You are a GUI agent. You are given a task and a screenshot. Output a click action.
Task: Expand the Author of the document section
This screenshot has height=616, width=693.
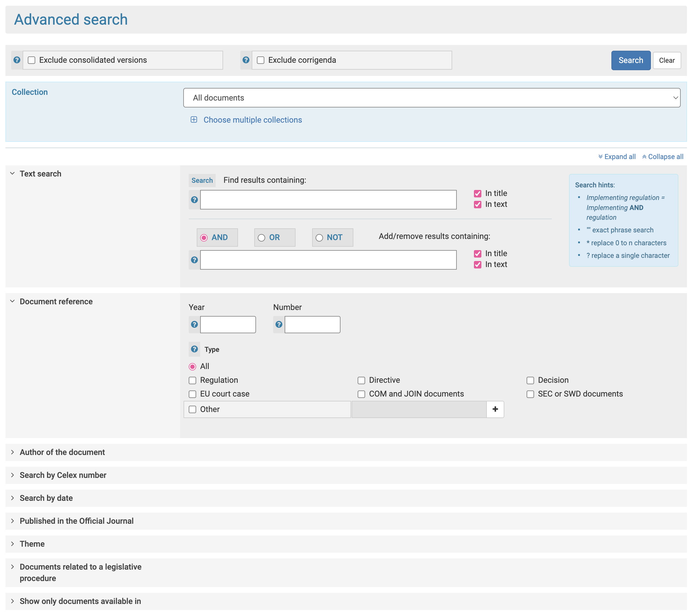tap(62, 452)
